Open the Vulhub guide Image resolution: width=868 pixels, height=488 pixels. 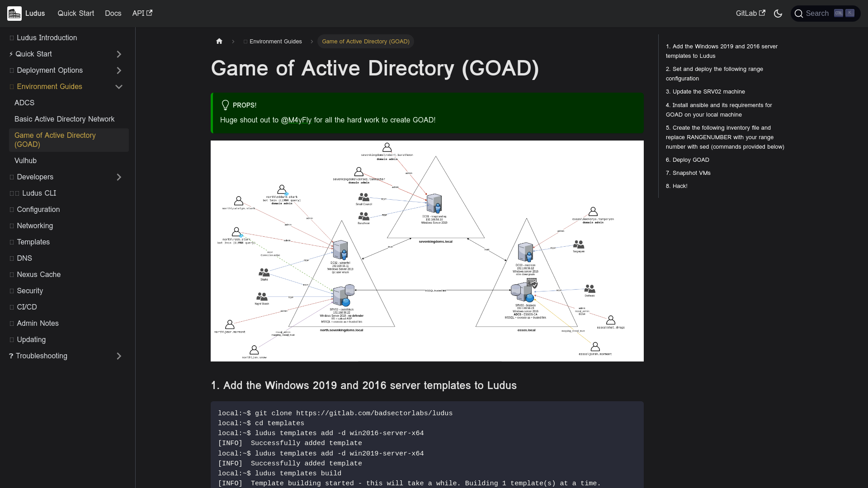[x=69, y=161]
